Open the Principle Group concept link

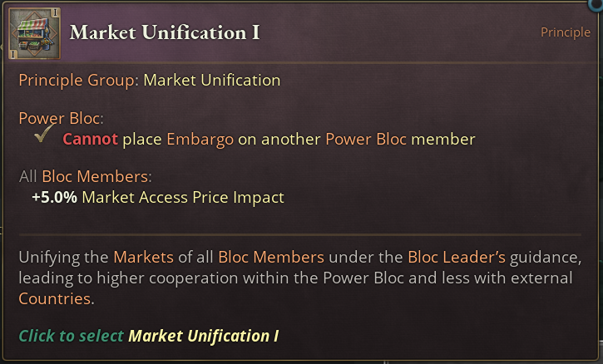pyautogui.click(x=78, y=81)
